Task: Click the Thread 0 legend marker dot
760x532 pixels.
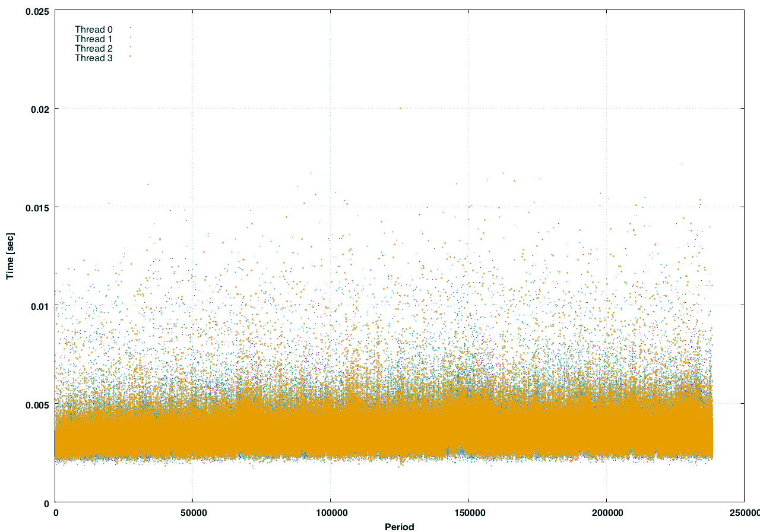Action: [x=130, y=28]
